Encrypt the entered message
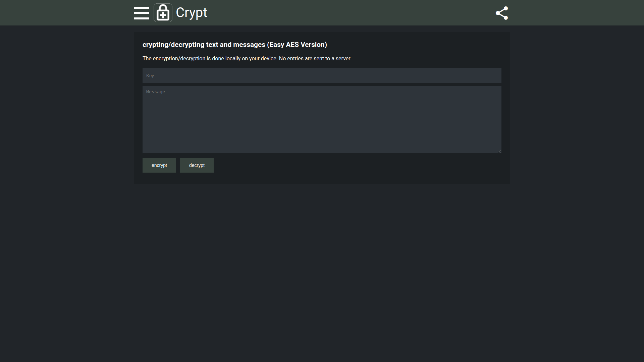The image size is (644, 362). [159, 165]
